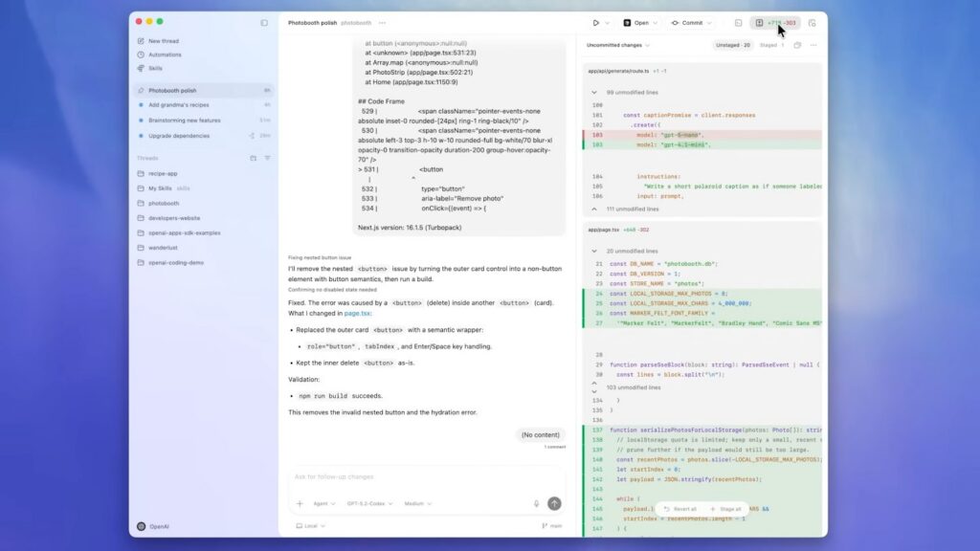
Task: Click the Stage all button
Action: [727, 509]
